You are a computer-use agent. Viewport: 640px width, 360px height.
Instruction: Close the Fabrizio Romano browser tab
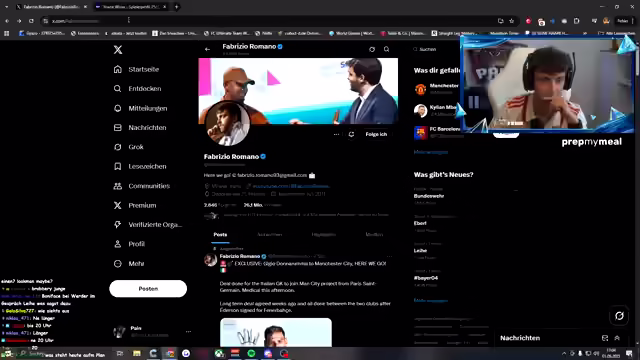click(85, 7)
